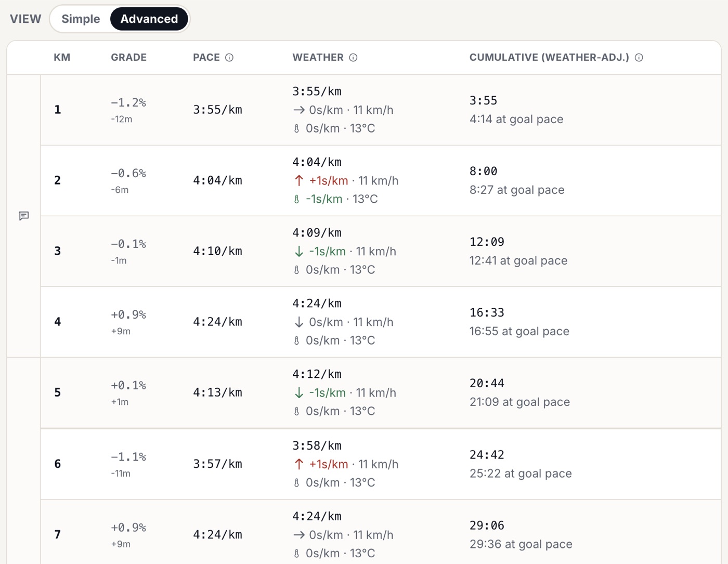Click the green thermometer icon in km 2
This screenshot has height=564, width=728.
(x=296, y=199)
